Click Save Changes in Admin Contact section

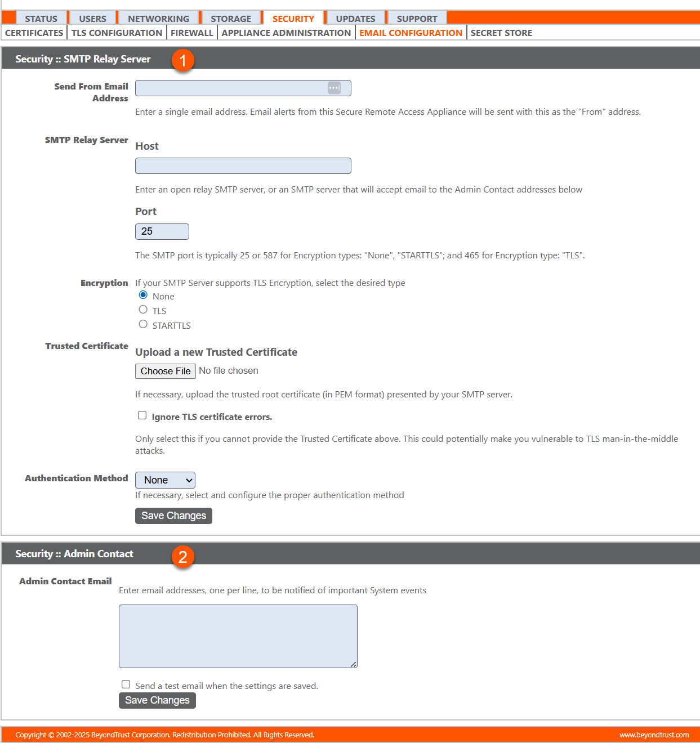[157, 700]
